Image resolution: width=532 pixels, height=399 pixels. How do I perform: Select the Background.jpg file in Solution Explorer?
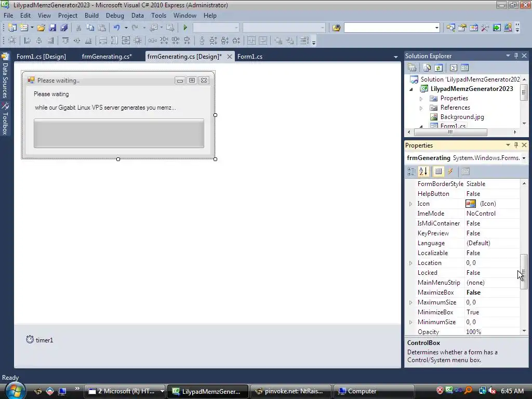pos(462,117)
